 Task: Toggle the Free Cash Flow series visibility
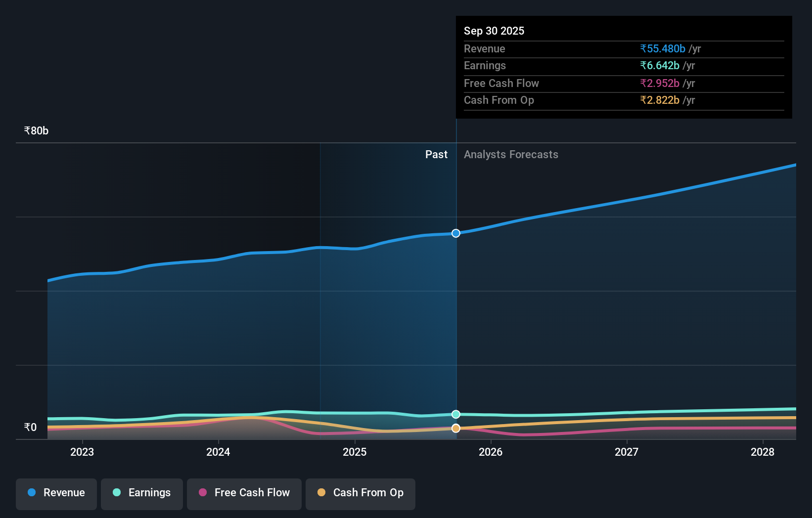pos(244,493)
